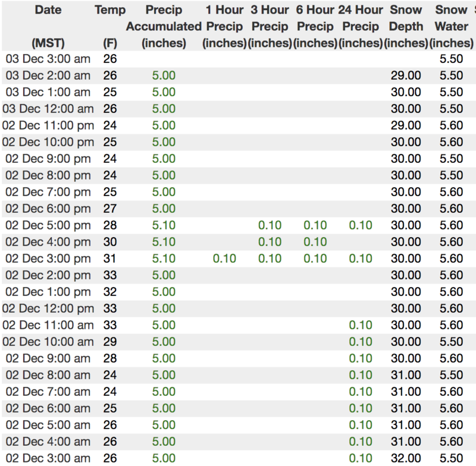Select the Temp column header
This screenshot has height=466, width=476.
click(x=109, y=10)
